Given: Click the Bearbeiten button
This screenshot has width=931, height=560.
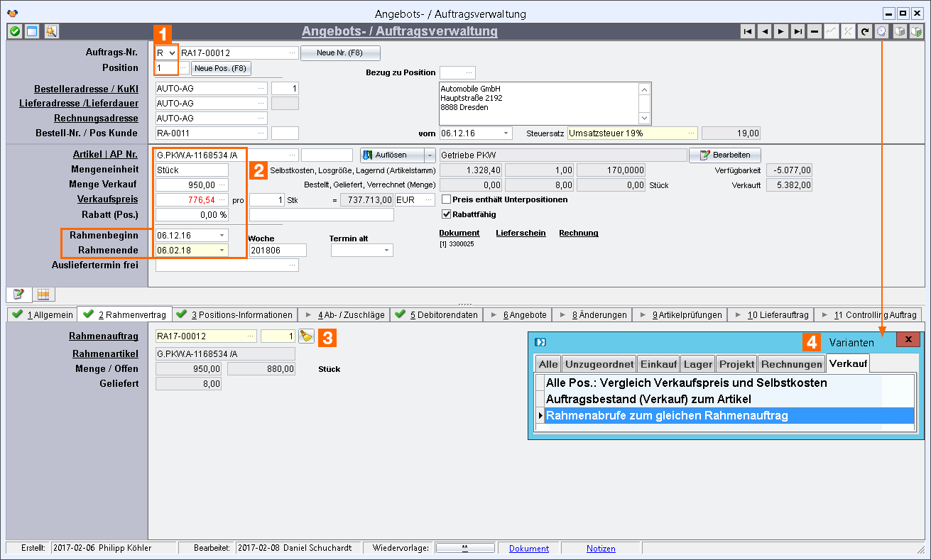Looking at the screenshot, I should 725,155.
